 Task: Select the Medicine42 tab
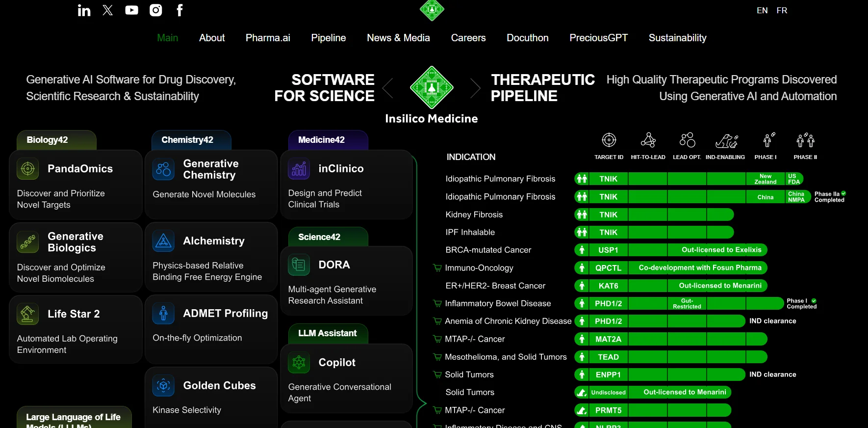328,140
